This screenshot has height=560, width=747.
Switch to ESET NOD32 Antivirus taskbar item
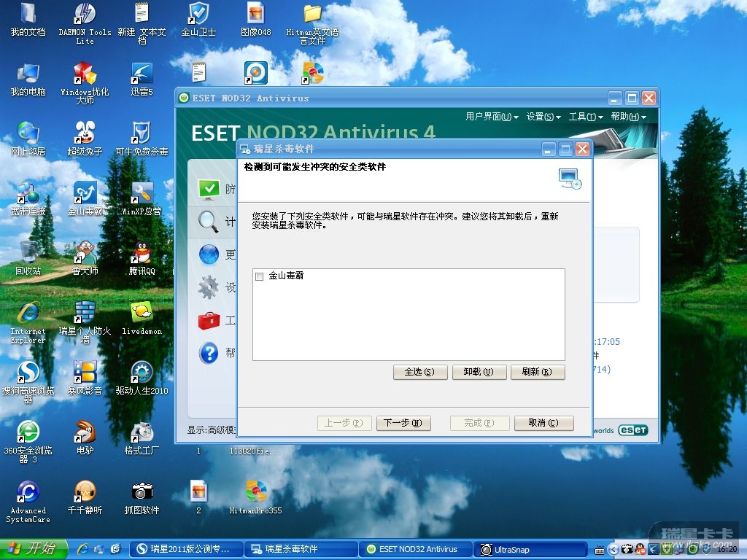coord(415,549)
